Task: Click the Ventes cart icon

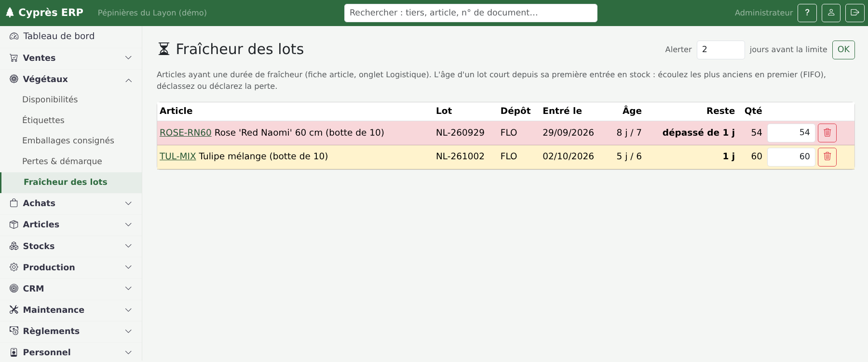Action: (x=14, y=58)
